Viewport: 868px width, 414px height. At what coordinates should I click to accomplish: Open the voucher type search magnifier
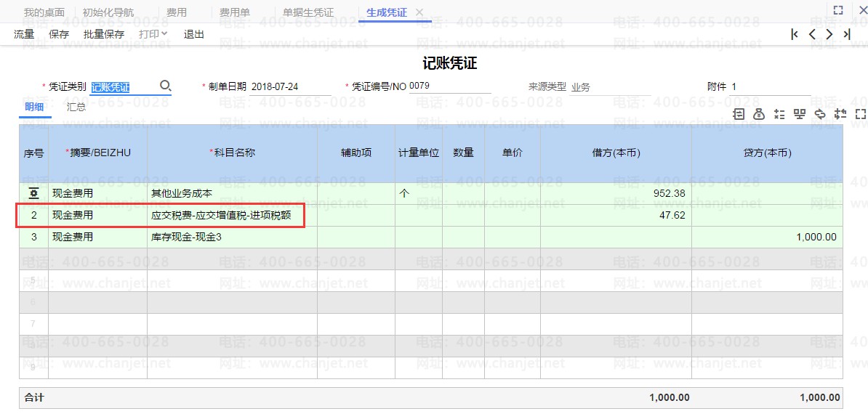click(165, 86)
